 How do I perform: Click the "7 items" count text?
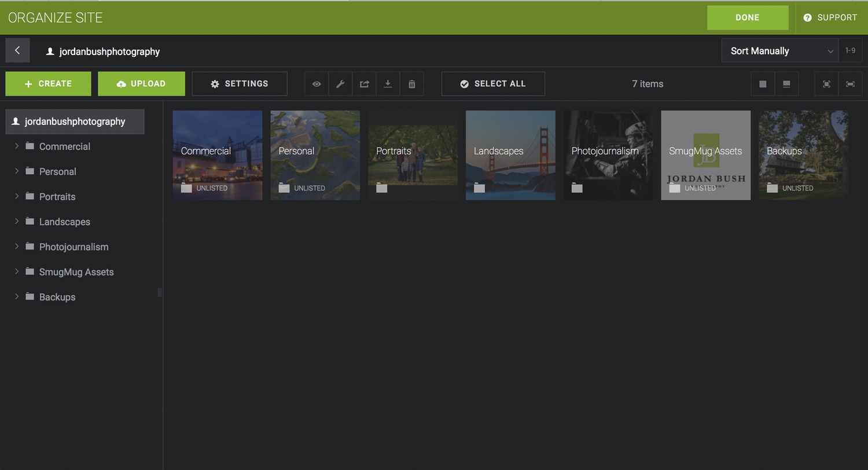click(648, 84)
